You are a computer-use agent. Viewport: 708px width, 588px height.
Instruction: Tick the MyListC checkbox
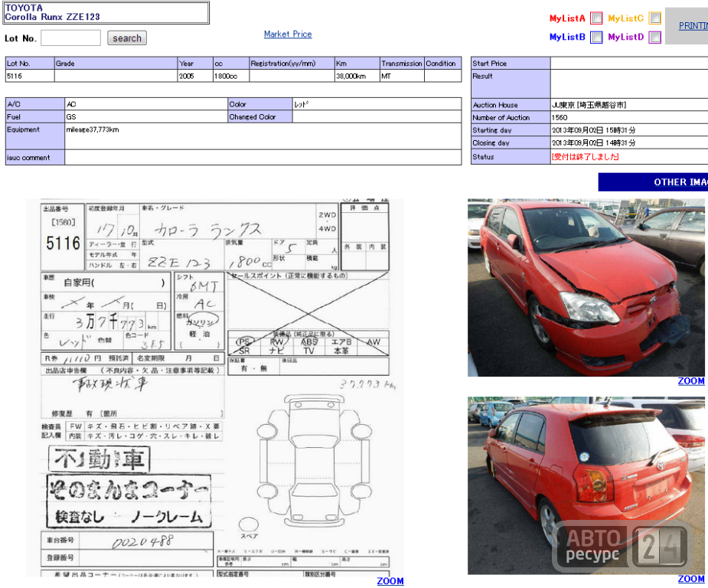[x=654, y=18]
